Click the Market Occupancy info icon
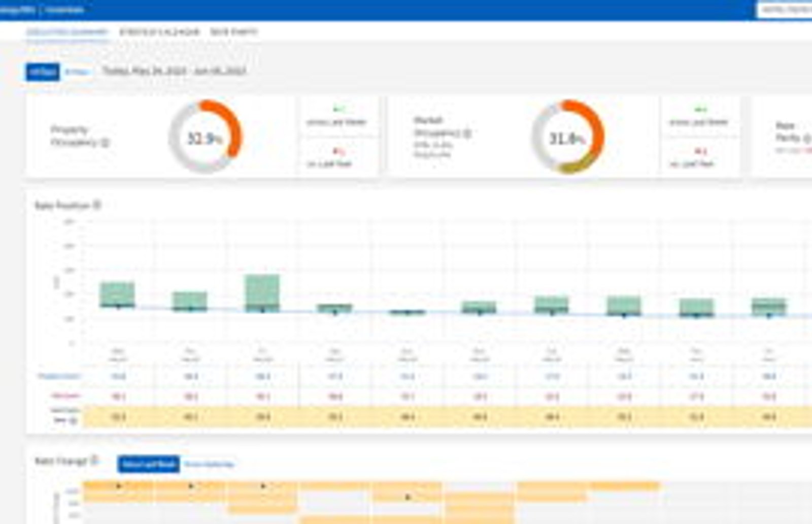812x524 pixels. click(x=467, y=133)
